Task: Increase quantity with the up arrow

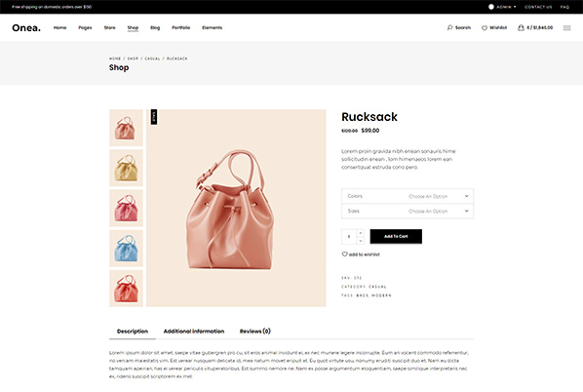Action: 361,233
